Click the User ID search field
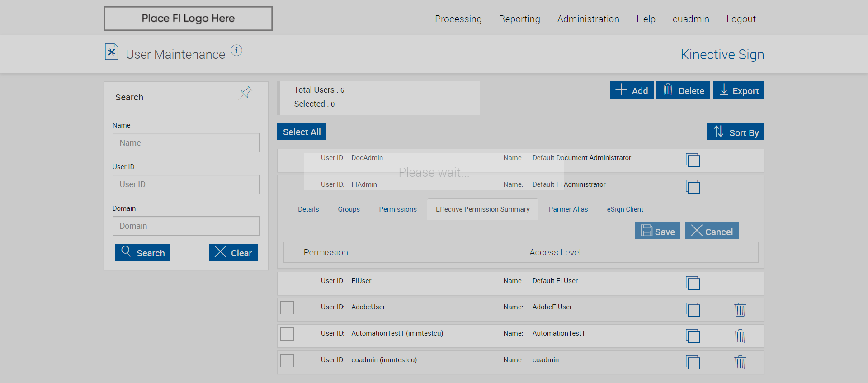 [186, 184]
